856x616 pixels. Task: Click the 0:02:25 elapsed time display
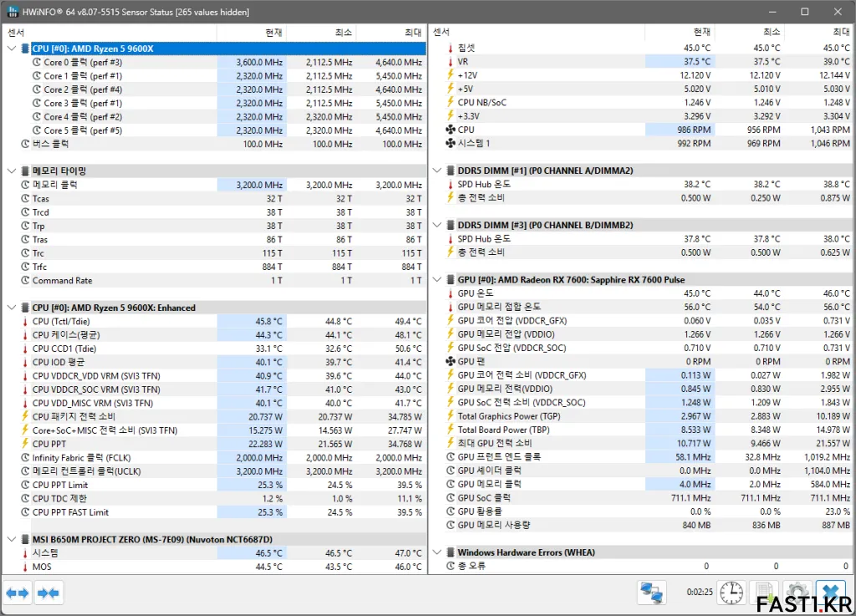tap(700, 592)
